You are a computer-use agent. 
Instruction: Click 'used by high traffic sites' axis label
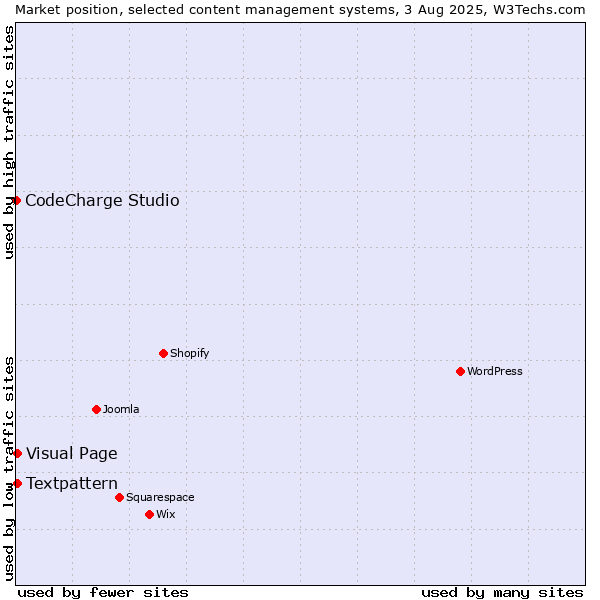pyautogui.click(x=8, y=142)
